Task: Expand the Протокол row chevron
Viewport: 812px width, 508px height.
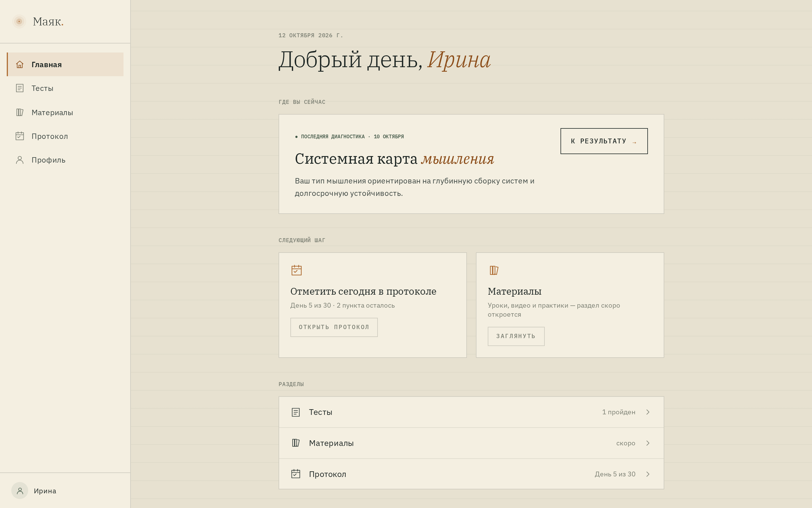Action: [x=648, y=474]
